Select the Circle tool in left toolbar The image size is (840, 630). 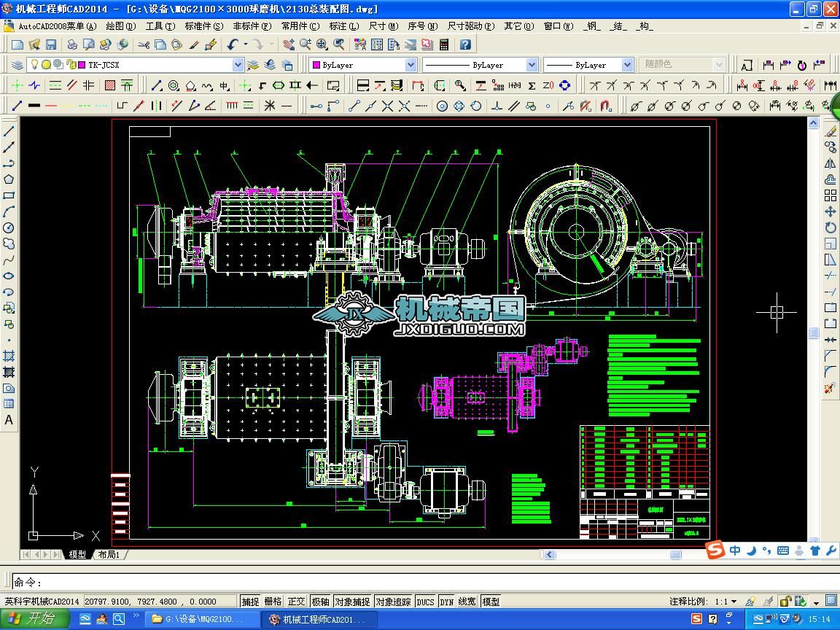tap(9, 227)
